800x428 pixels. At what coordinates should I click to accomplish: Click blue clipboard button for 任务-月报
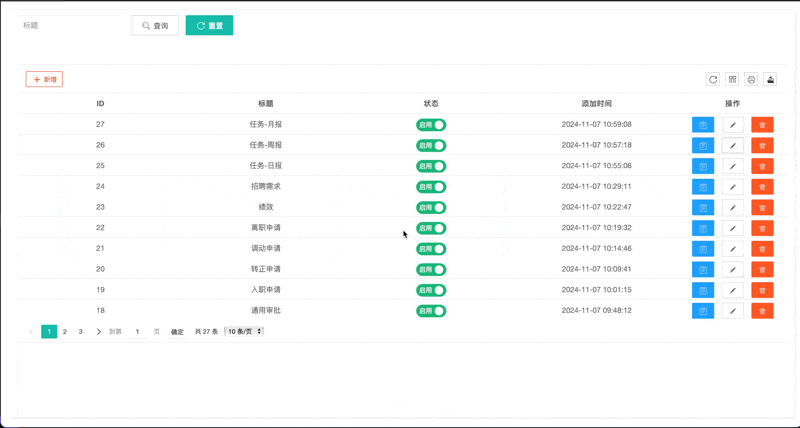point(703,125)
